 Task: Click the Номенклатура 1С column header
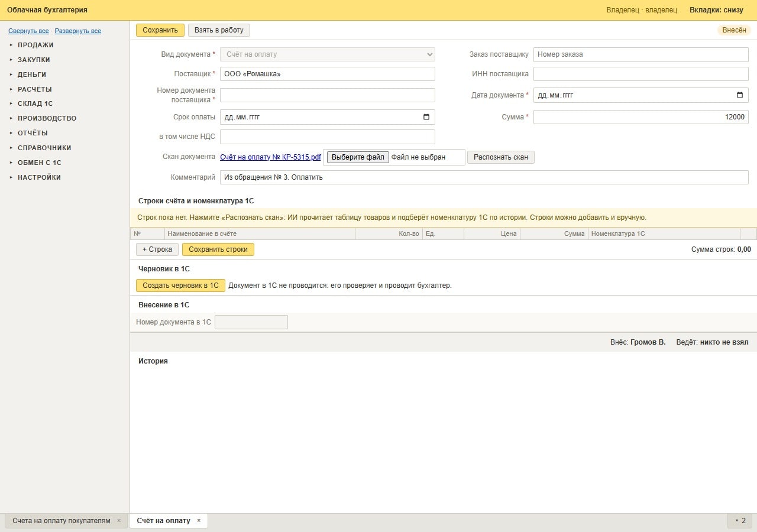point(664,234)
